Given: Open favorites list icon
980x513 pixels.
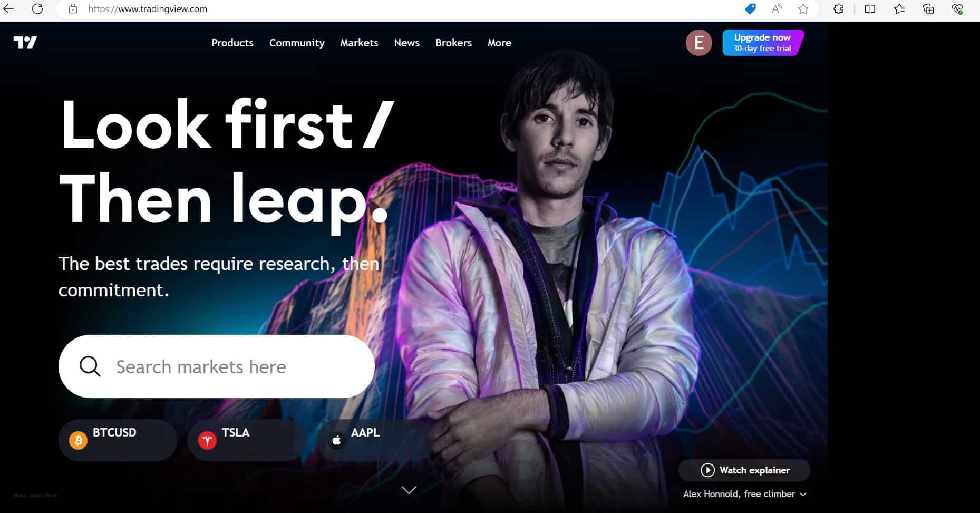Looking at the screenshot, I should coord(899,9).
